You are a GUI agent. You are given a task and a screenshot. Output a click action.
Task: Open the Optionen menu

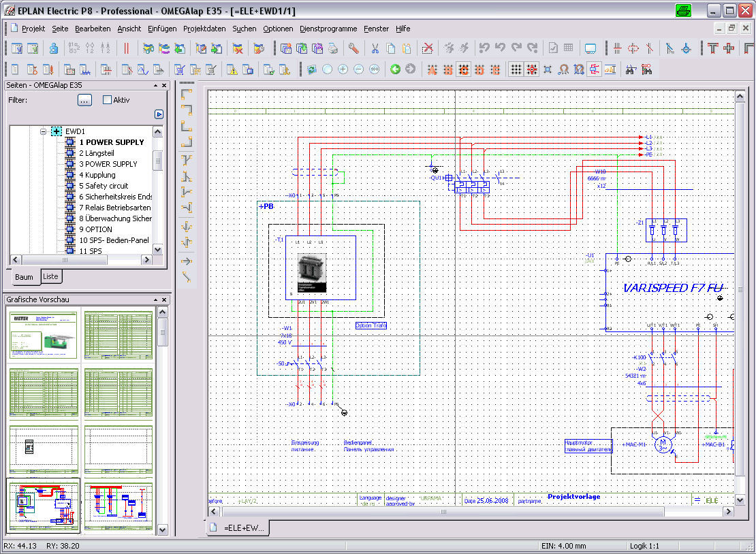[x=278, y=29]
